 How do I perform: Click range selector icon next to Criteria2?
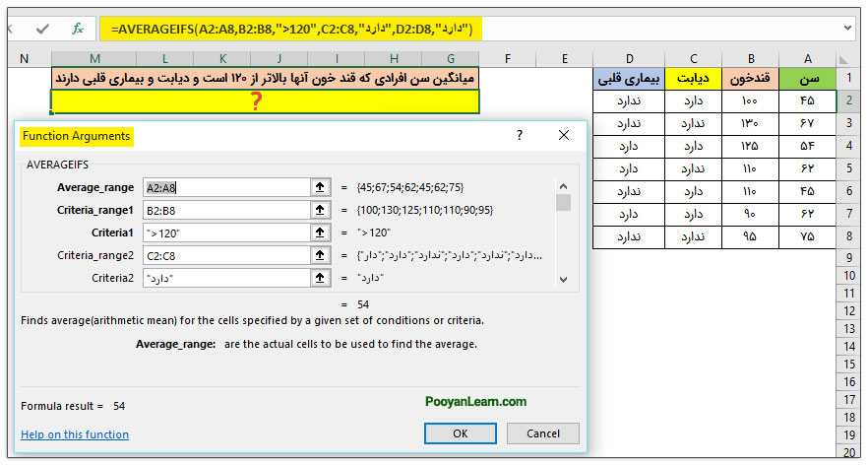[320, 278]
